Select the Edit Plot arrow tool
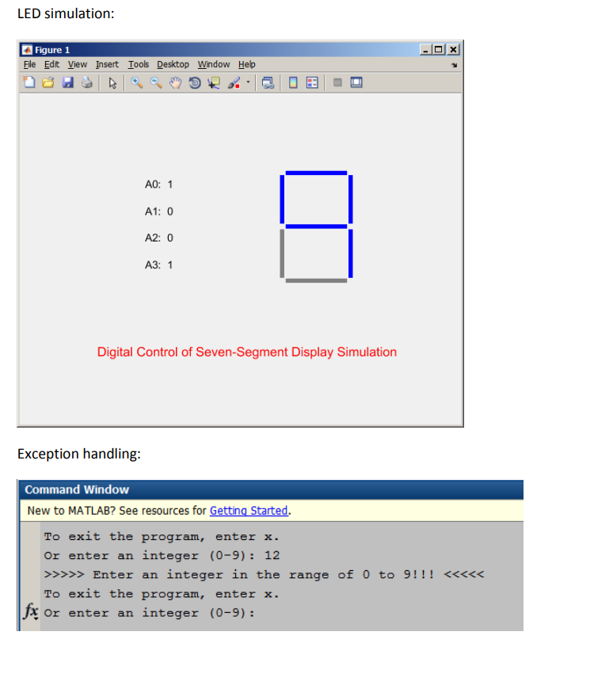Screen dimensions: 594x700 [112, 83]
